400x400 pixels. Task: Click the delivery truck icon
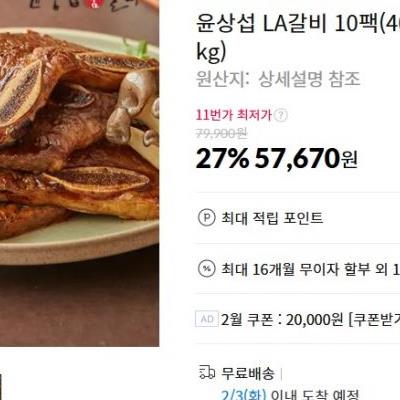pyautogui.click(x=207, y=372)
